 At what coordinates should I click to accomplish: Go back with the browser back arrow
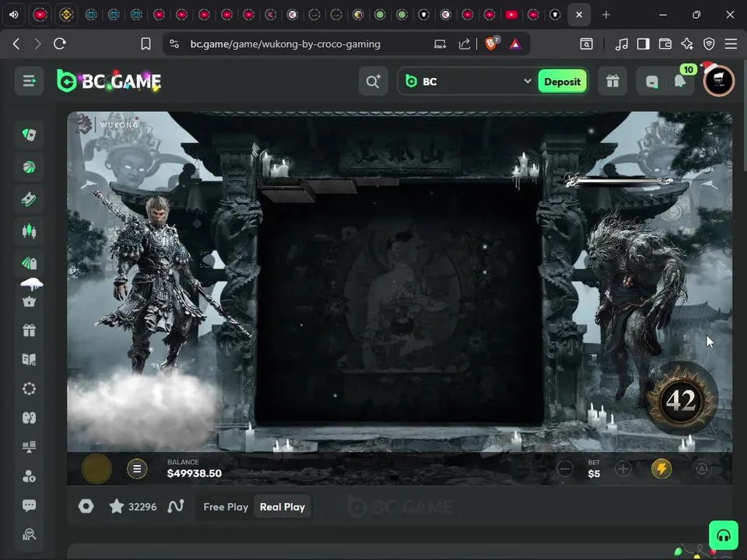(16, 44)
